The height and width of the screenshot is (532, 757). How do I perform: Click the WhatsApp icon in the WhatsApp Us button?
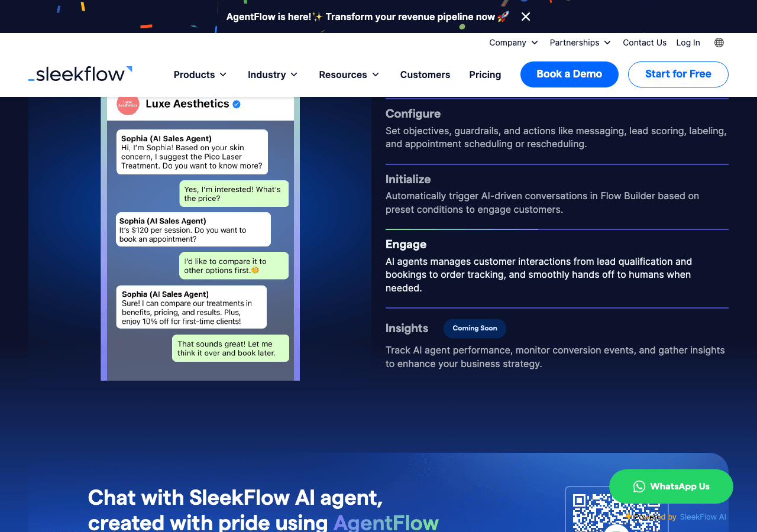click(639, 486)
